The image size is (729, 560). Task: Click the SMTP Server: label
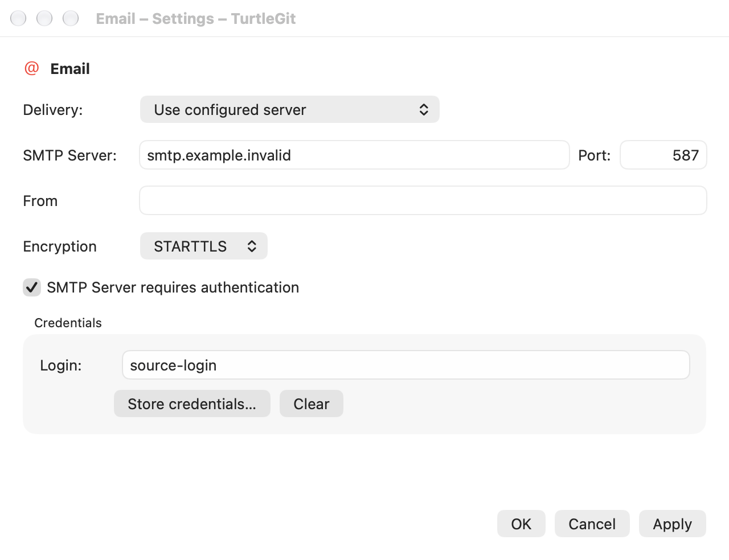(70, 155)
